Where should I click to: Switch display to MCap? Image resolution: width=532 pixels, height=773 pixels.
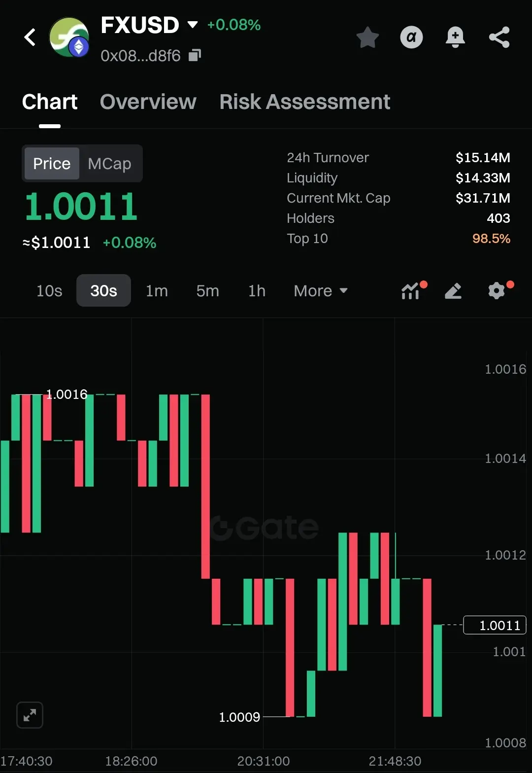coord(109,163)
